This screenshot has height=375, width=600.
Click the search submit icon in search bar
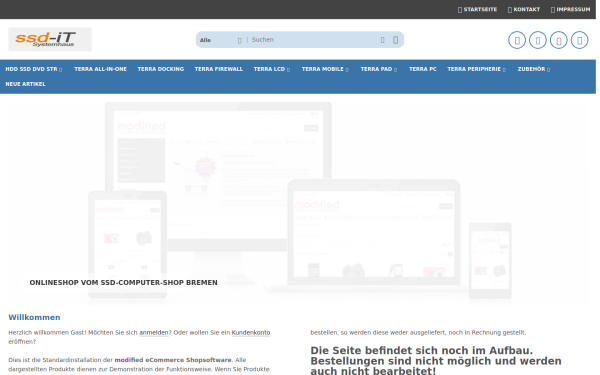tap(395, 40)
